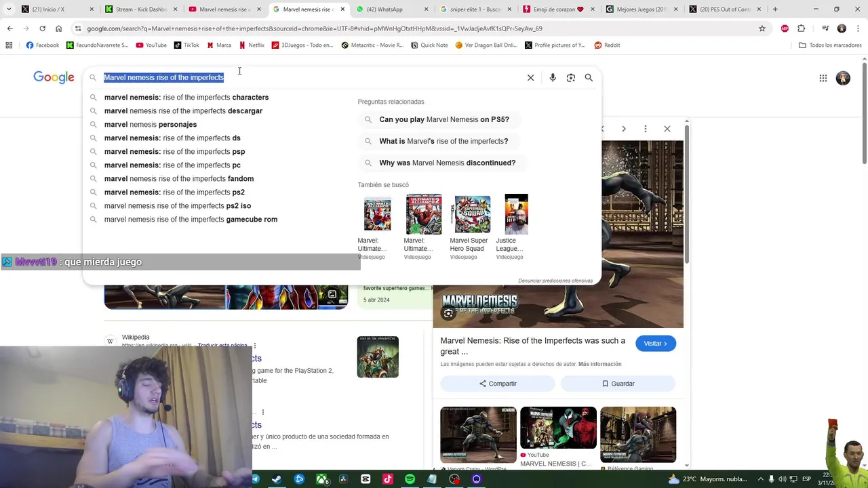
Task: Open Google Lens image search
Action: point(571,78)
